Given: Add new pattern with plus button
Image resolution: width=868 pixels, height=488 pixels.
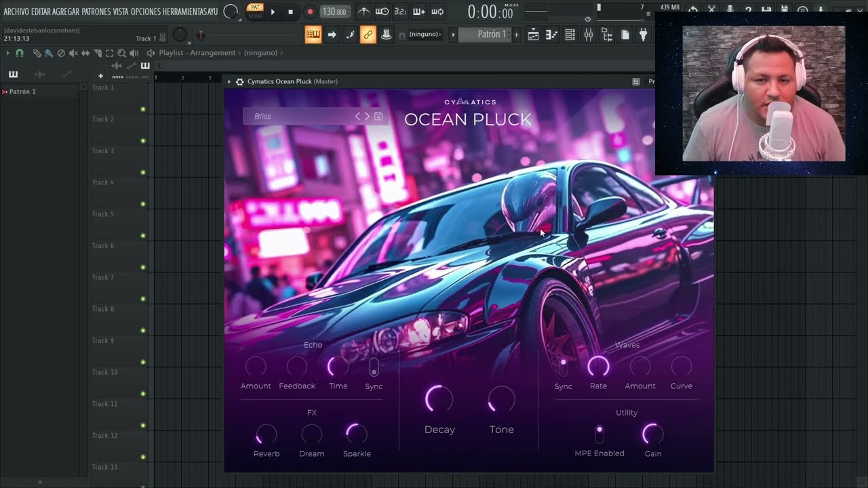Looking at the screenshot, I should [516, 35].
